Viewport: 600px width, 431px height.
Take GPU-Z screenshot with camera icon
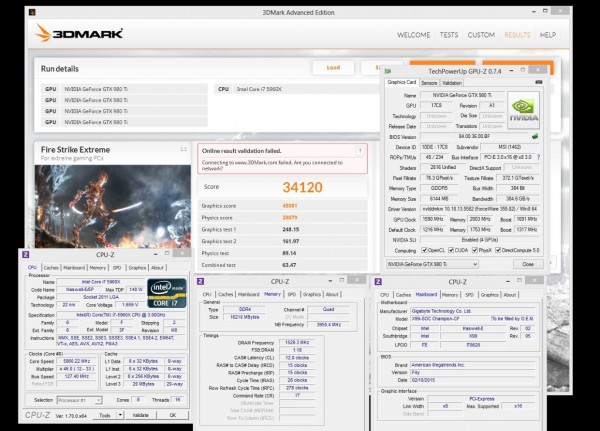[x=538, y=82]
